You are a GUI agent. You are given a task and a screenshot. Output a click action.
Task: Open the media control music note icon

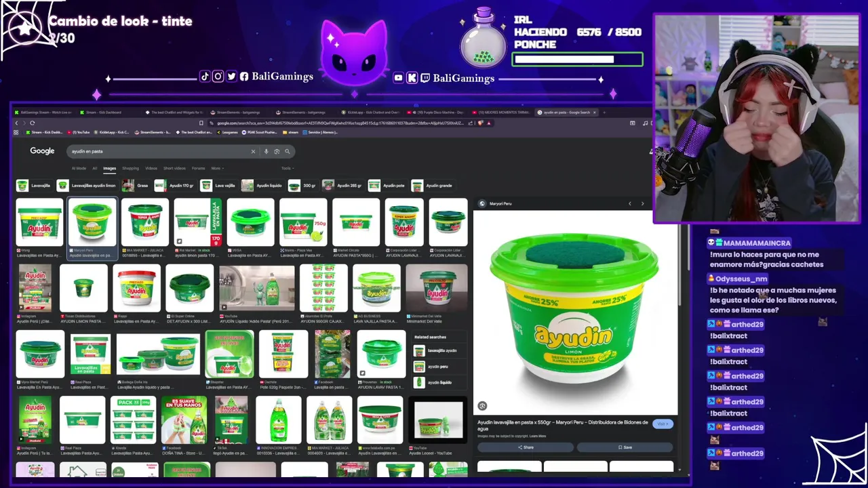tap(645, 123)
